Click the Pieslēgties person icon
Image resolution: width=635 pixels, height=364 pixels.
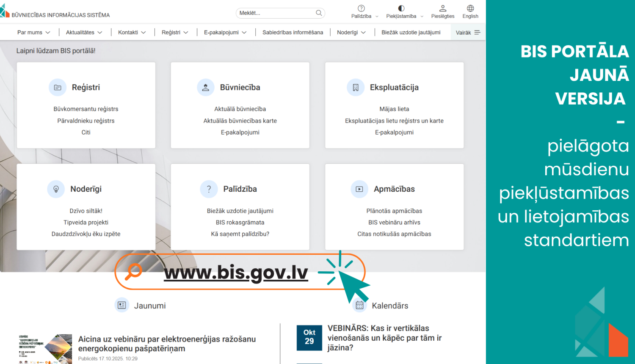(x=443, y=8)
